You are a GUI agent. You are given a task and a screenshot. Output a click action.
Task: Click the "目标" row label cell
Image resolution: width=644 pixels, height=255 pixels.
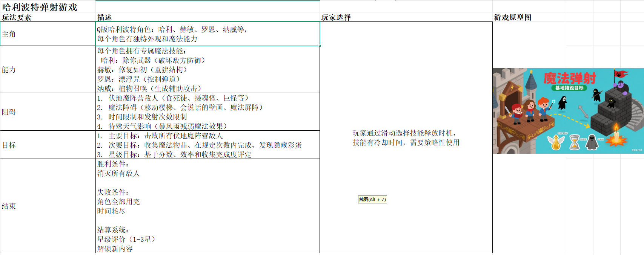point(48,145)
